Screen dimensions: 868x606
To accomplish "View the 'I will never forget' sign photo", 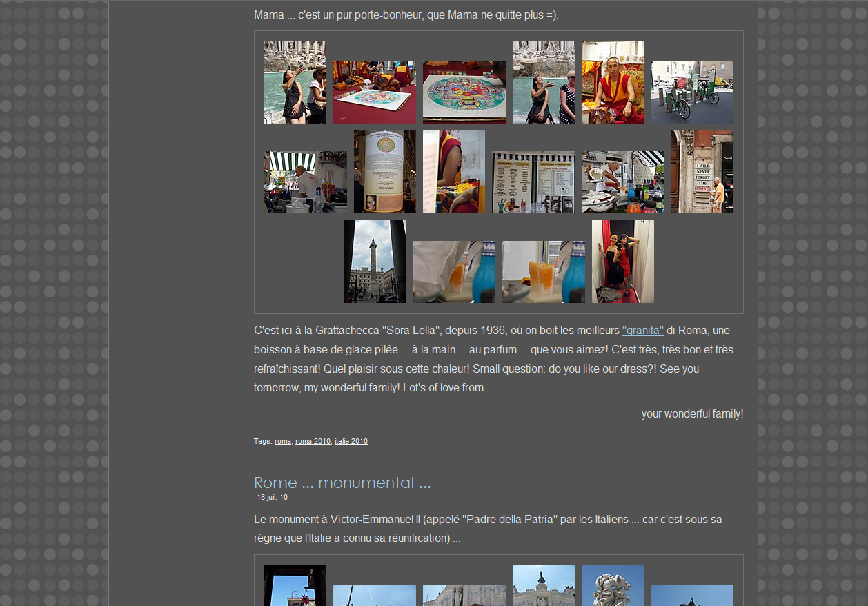I will point(702,172).
